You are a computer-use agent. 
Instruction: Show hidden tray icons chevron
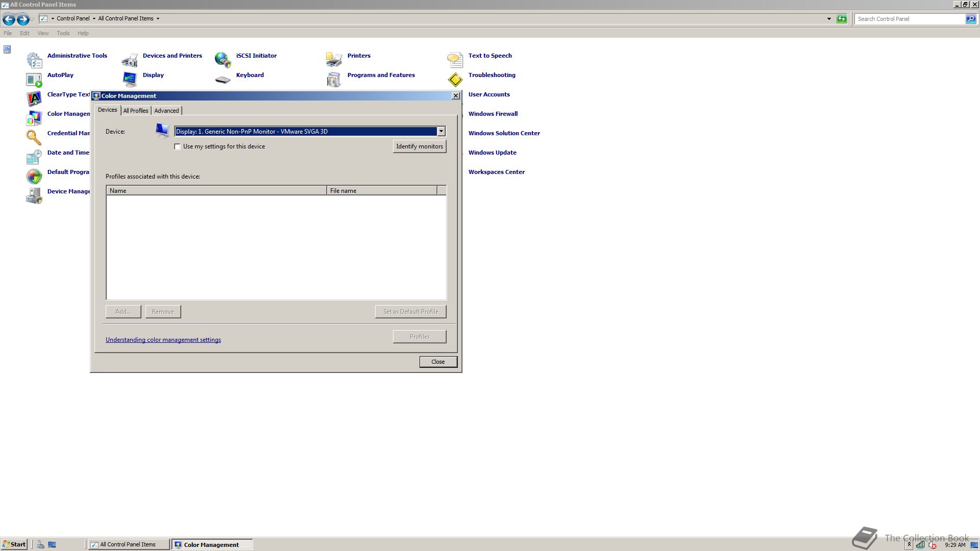coord(909,545)
